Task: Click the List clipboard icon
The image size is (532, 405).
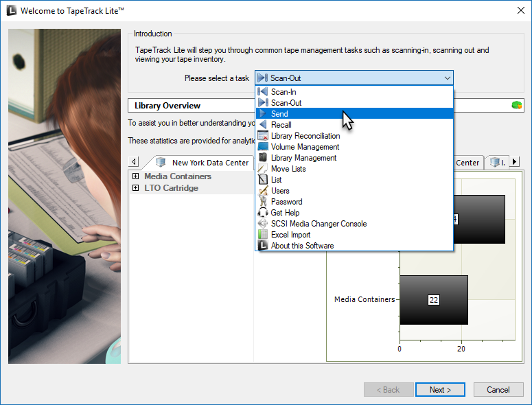Action: click(263, 179)
